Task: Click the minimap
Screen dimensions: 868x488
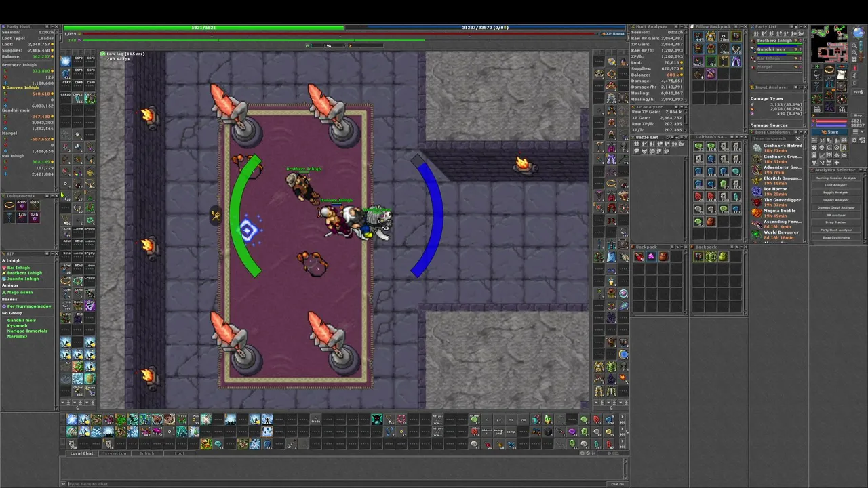Action: coord(829,44)
